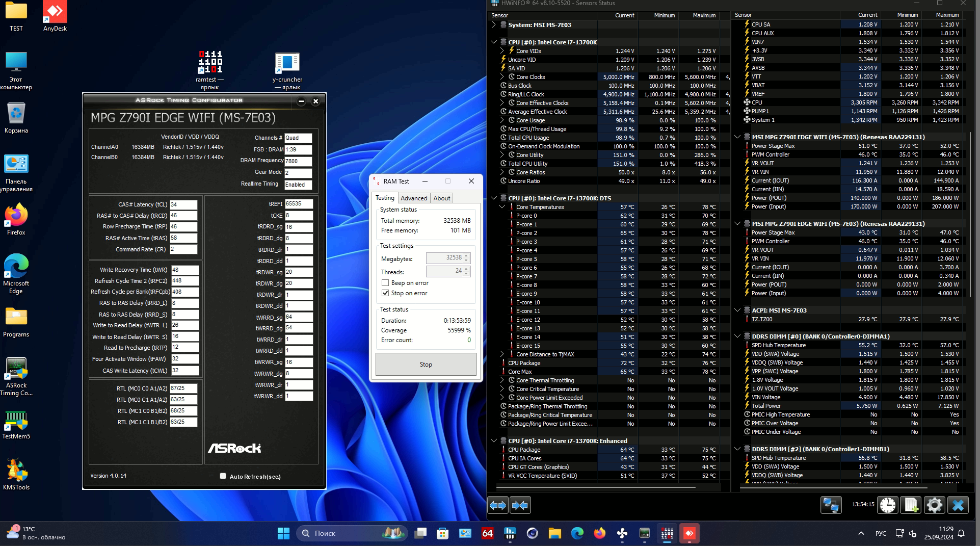
Task: Open HWiNFO remote network monitors icon
Action: pyautogui.click(x=831, y=505)
